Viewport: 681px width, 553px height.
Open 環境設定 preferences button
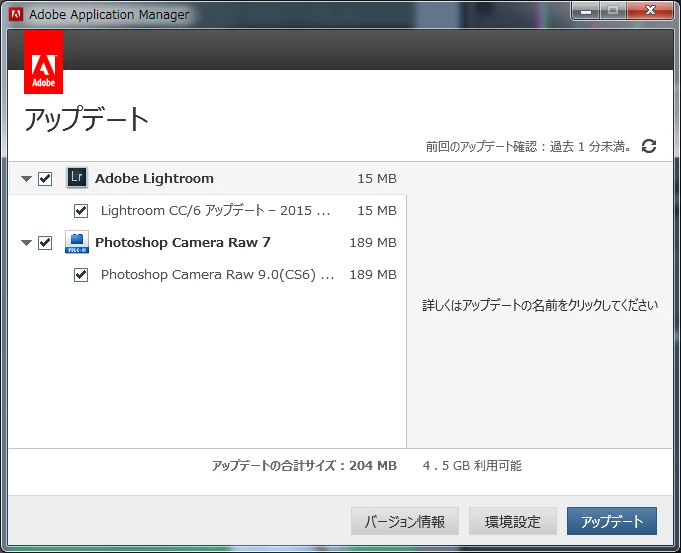513,521
